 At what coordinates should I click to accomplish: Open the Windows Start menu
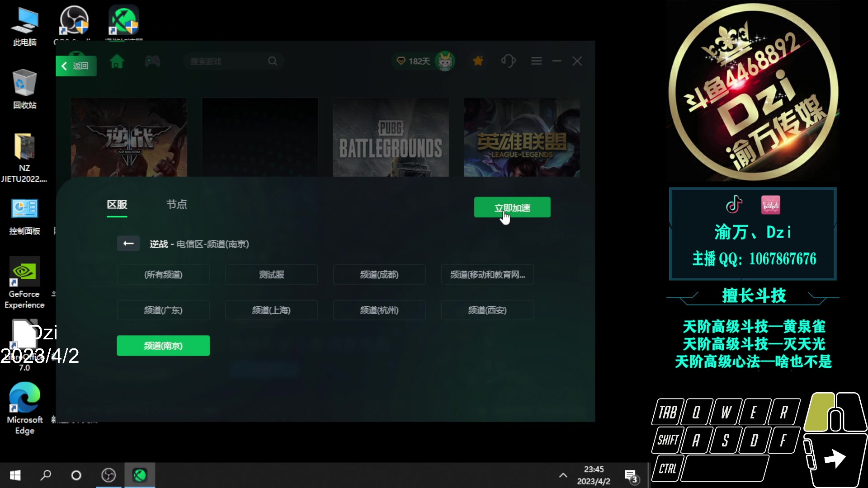15,475
